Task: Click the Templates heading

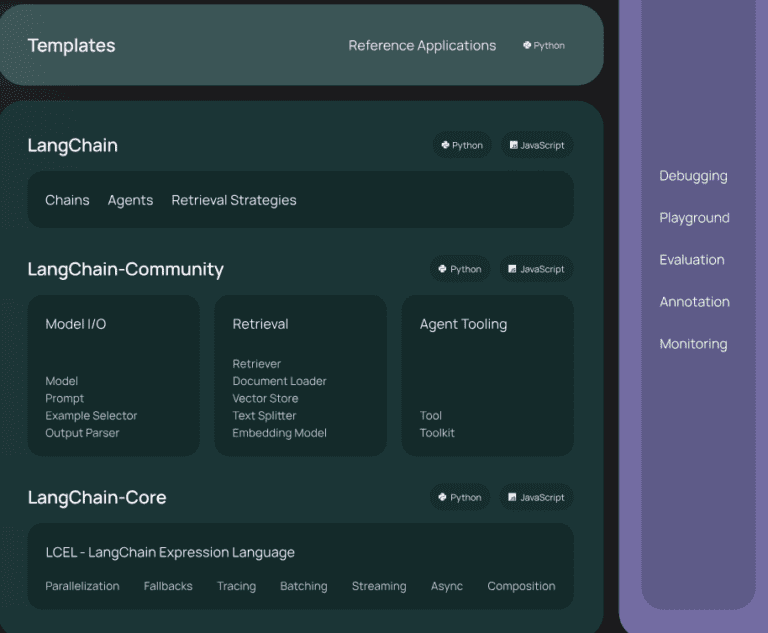Action: 71,46
